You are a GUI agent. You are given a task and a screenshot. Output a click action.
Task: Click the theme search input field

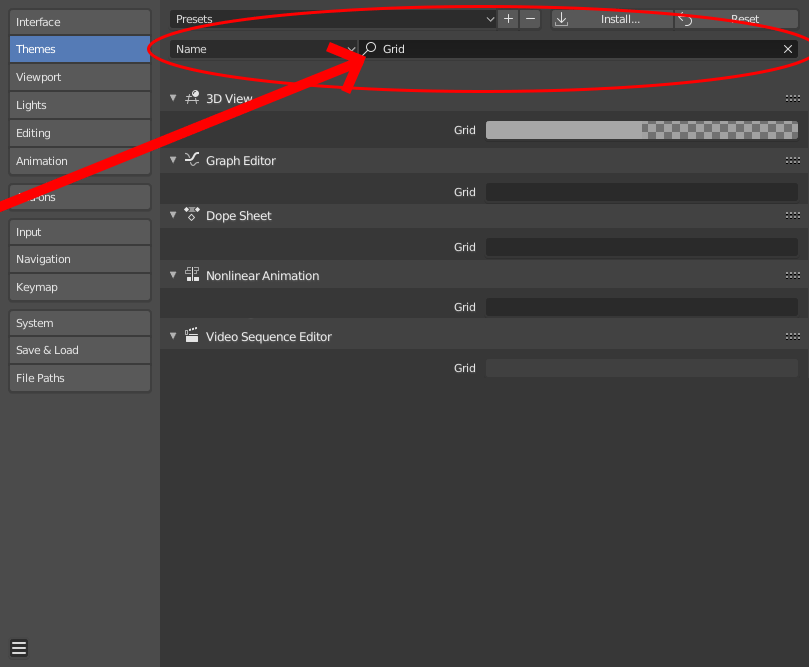(x=578, y=49)
